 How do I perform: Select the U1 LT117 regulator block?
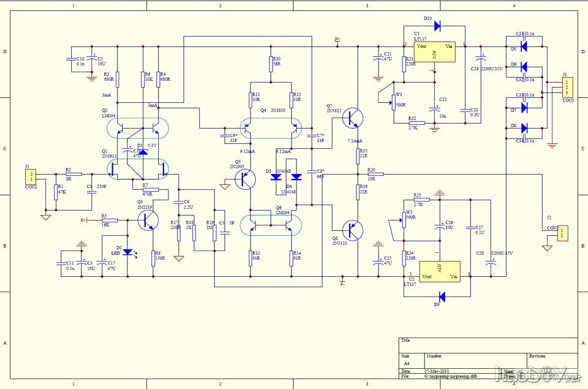click(434, 52)
